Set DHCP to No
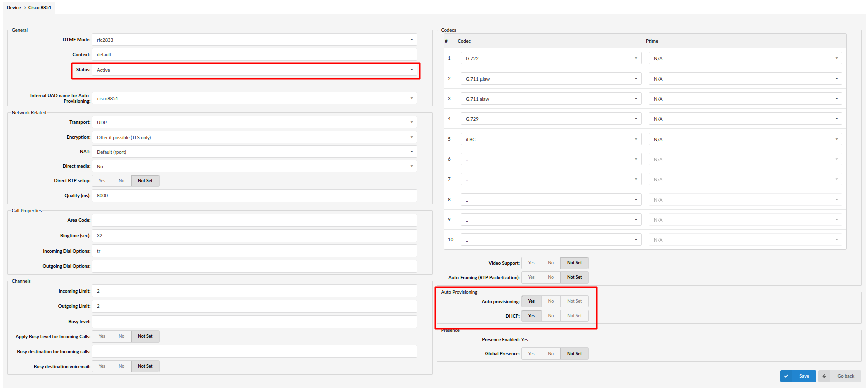The height and width of the screenshot is (388, 868). (x=551, y=316)
